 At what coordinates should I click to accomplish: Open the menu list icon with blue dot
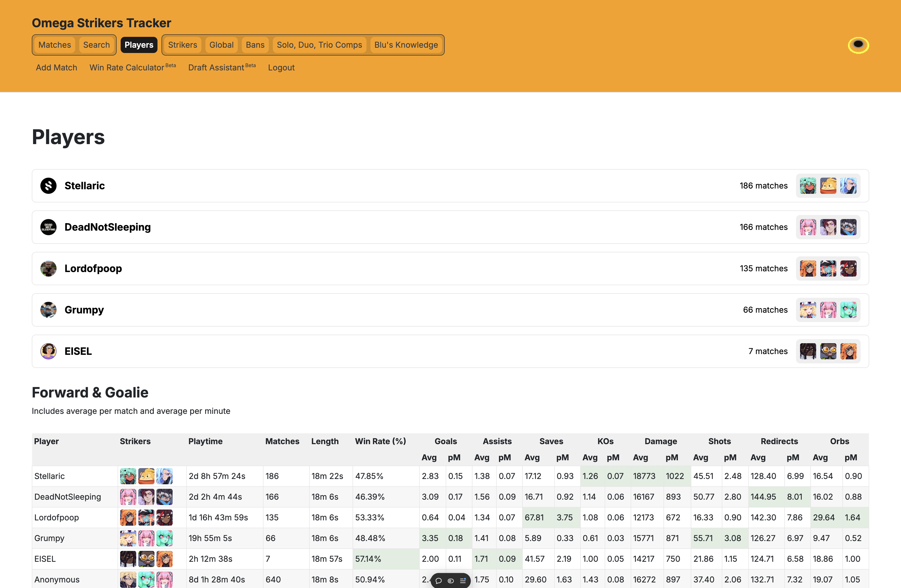click(x=463, y=580)
